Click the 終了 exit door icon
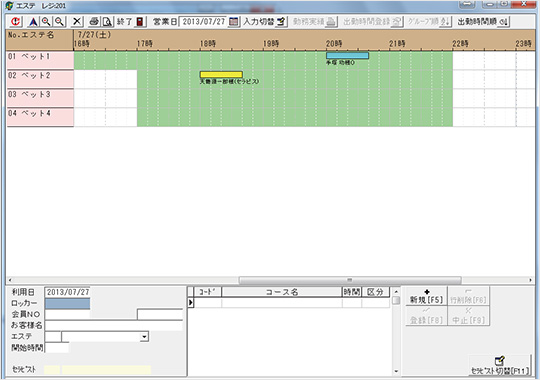The height and width of the screenshot is (380, 540). (x=139, y=21)
